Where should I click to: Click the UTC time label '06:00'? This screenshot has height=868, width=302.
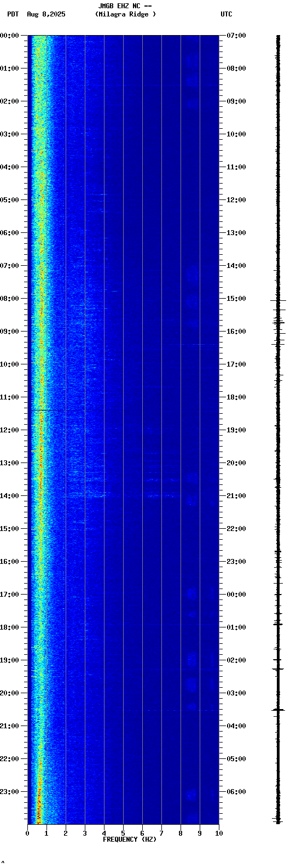[x=236, y=792]
